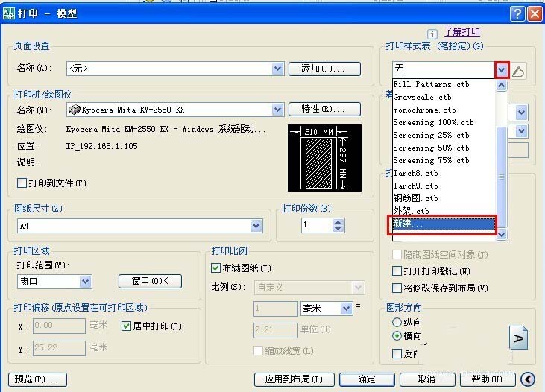The height and width of the screenshot is (392, 545).
Task: Select 纵向 orientation radio button
Action: tap(397, 322)
